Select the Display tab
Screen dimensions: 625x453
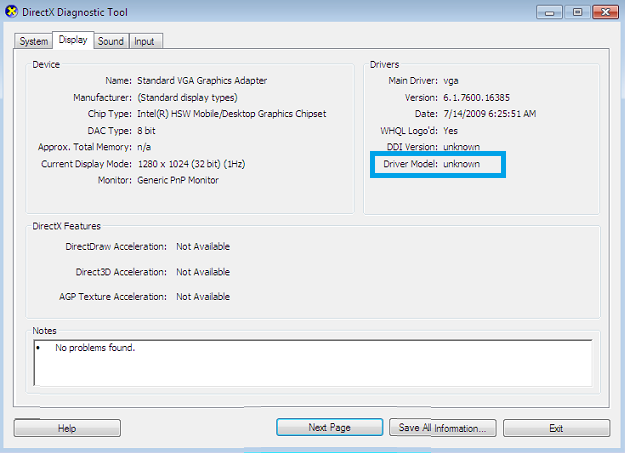coord(73,40)
